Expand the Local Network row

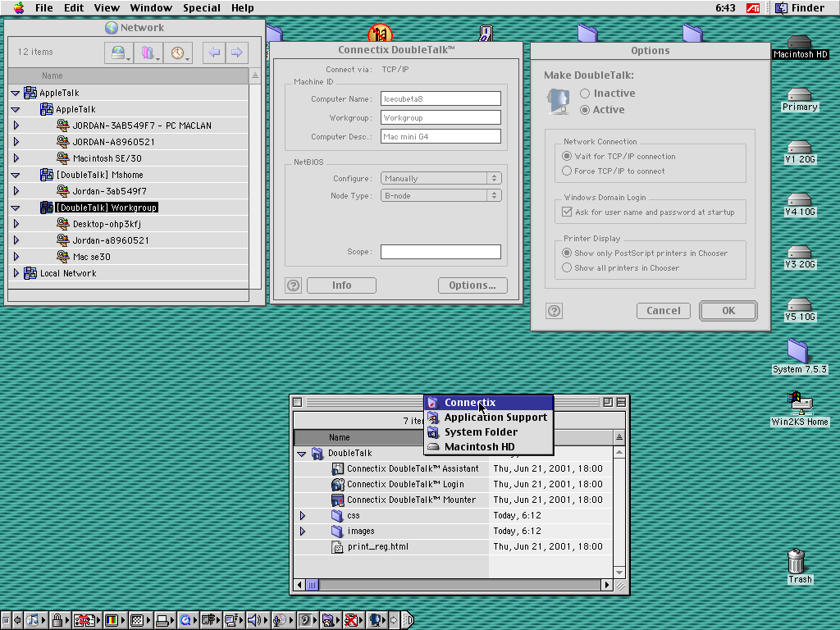click(x=16, y=273)
